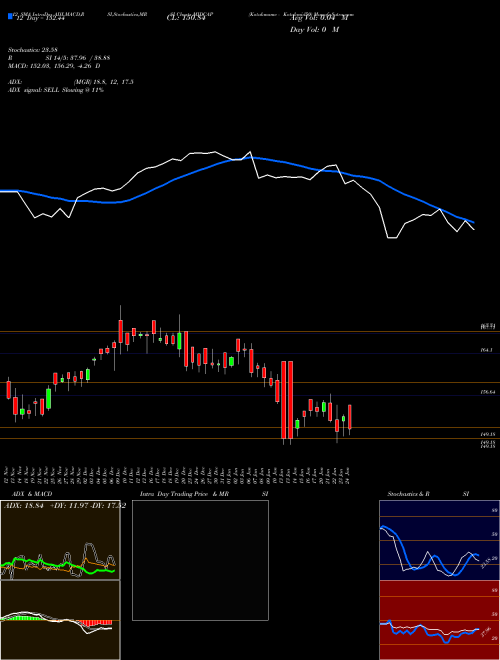Select the 'Stochastics: 23.58' value

click(32, 50)
